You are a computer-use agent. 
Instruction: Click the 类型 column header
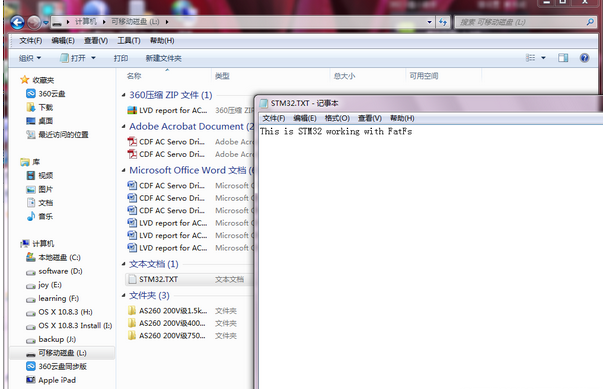(222, 76)
